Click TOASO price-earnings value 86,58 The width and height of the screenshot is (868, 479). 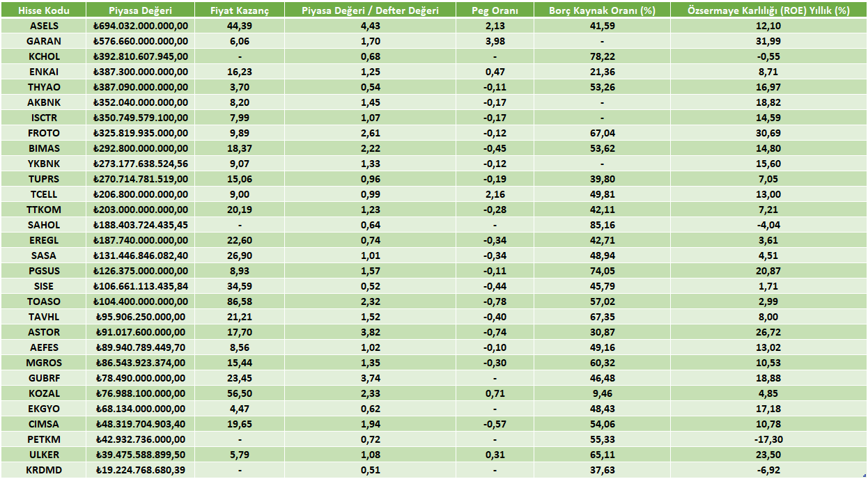240,301
